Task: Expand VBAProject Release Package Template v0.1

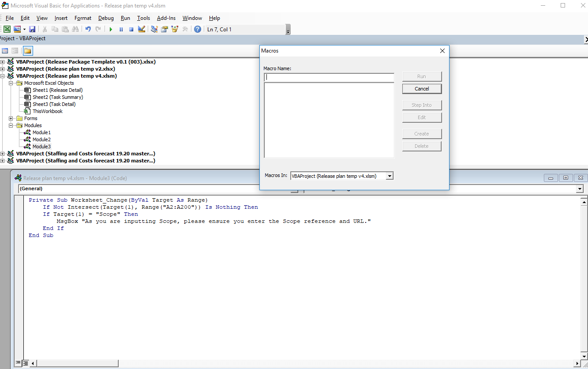Action: 3,62
